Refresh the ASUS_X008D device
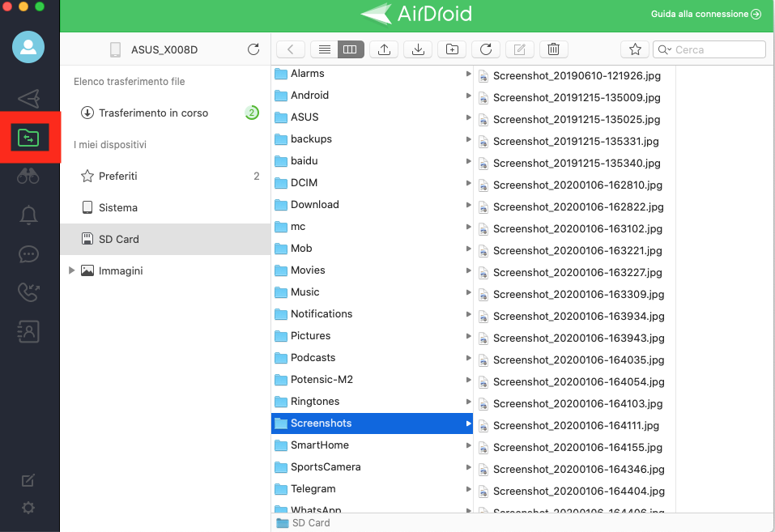 pos(253,49)
